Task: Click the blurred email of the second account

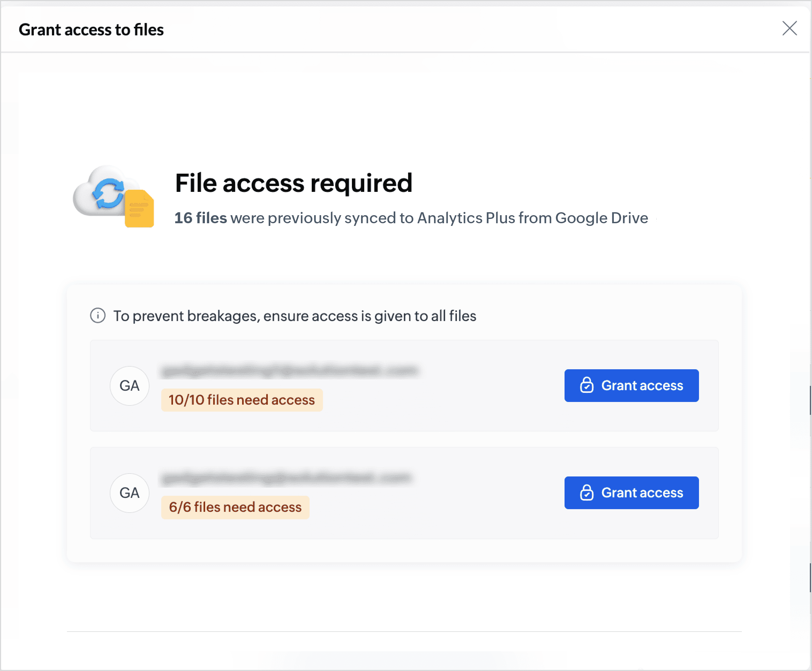Action: [x=287, y=479]
